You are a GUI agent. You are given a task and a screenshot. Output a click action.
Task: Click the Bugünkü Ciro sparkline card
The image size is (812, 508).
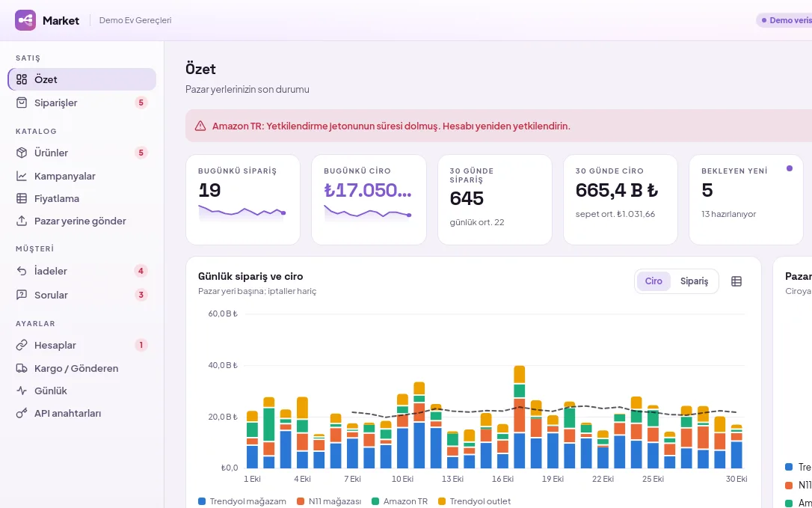[369, 200]
